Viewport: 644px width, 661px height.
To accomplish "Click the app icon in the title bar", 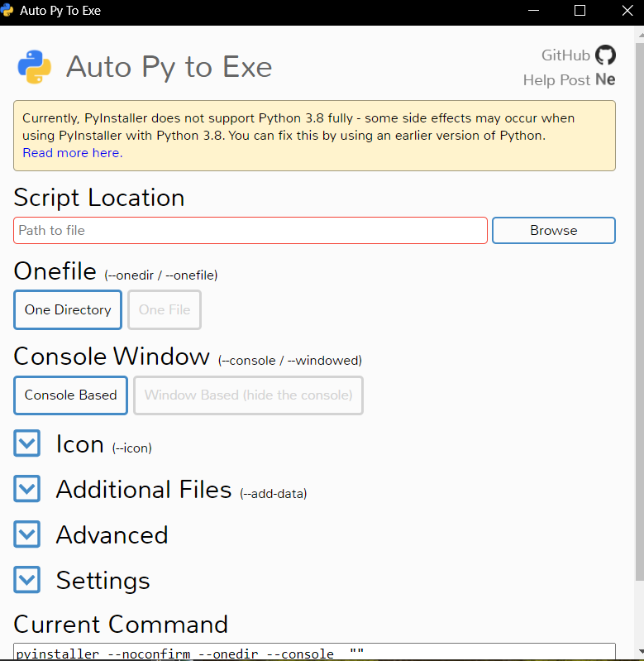I will point(7,10).
